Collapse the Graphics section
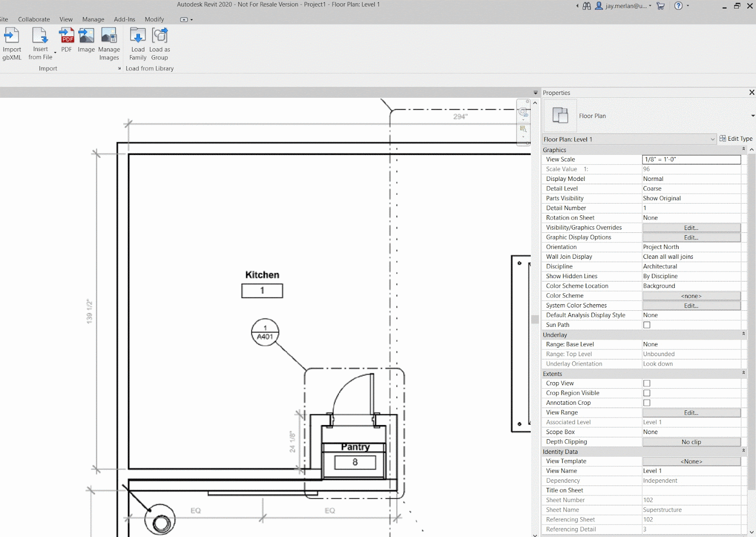Screen dimensions: 756x537 (743, 150)
